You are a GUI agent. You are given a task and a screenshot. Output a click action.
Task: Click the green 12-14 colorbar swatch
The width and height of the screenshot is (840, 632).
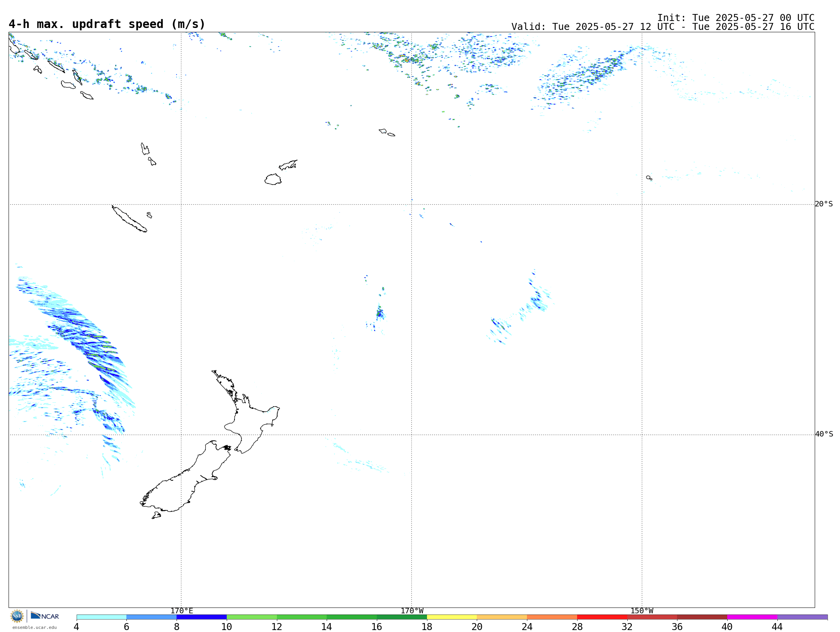(302, 617)
